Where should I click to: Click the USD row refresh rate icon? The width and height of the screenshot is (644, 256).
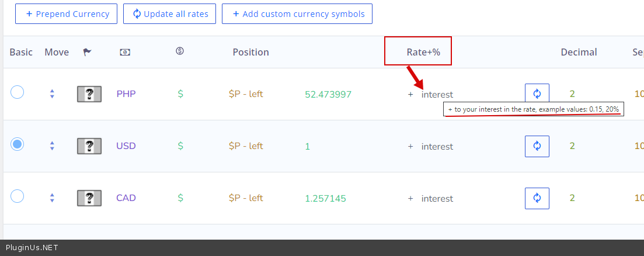click(537, 146)
